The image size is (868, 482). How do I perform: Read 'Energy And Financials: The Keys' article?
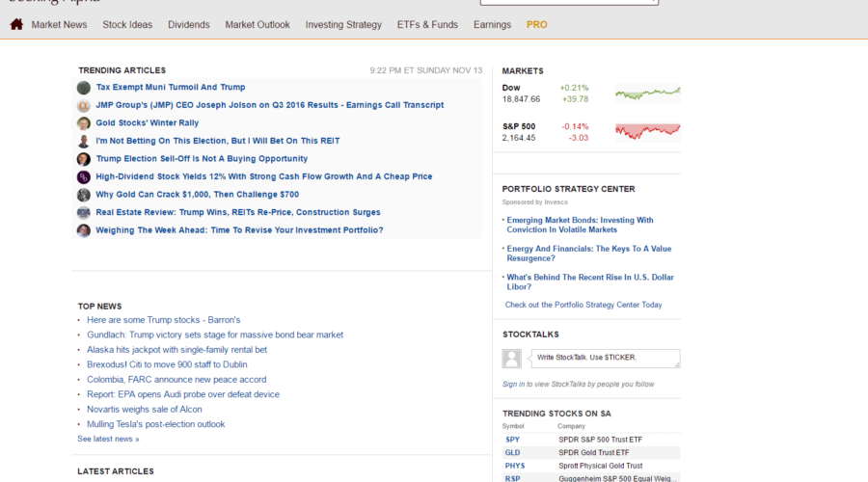(589, 254)
